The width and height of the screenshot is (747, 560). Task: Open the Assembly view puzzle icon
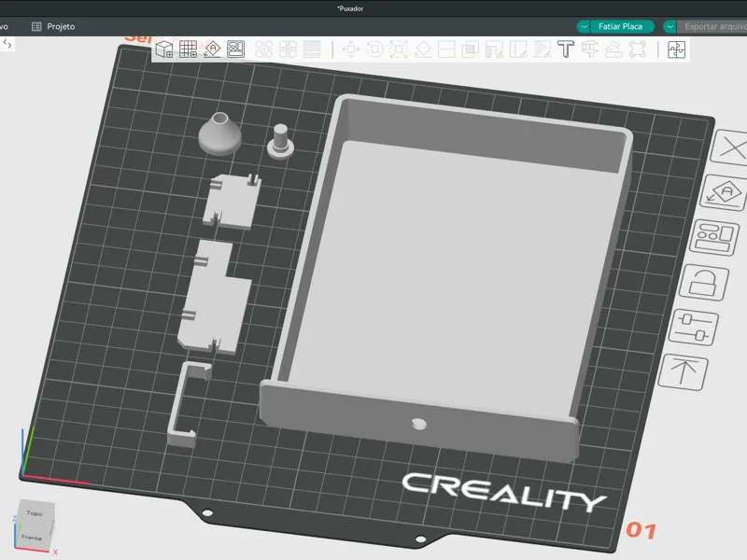click(x=676, y=49)
